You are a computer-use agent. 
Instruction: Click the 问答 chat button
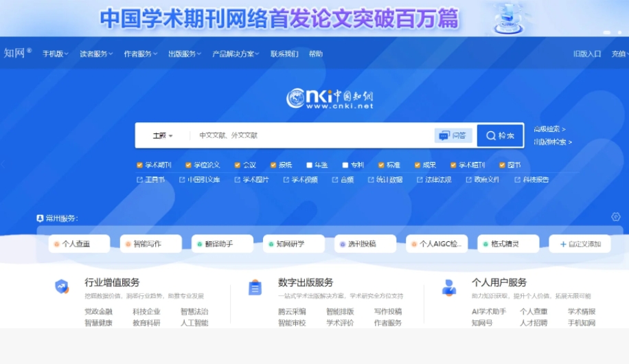point(453,136)
